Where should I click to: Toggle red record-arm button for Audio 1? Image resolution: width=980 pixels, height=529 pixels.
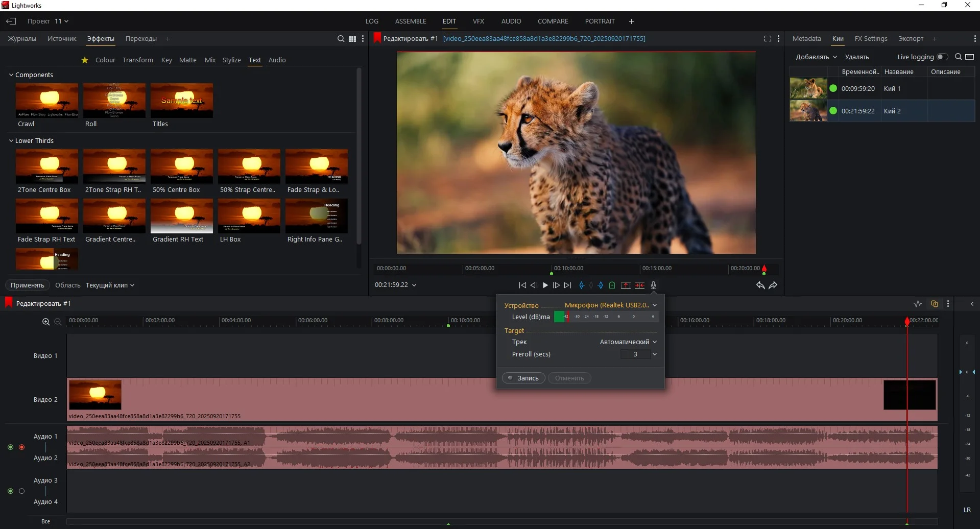[x=21, y=447]
